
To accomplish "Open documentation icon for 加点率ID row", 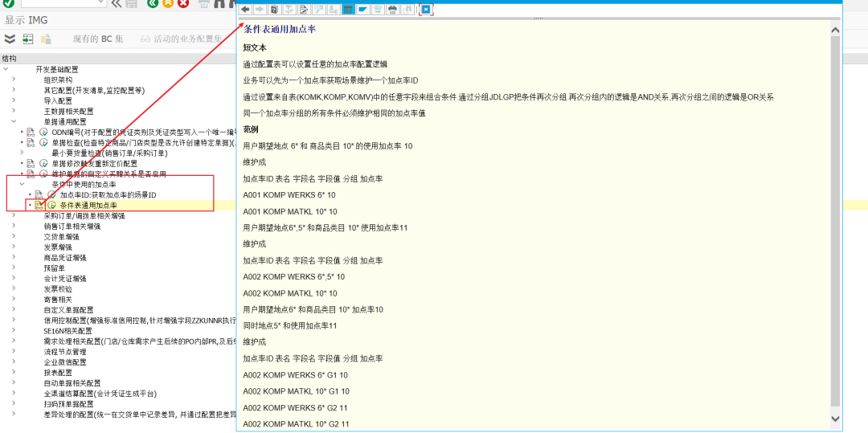I will click(39, 194).
